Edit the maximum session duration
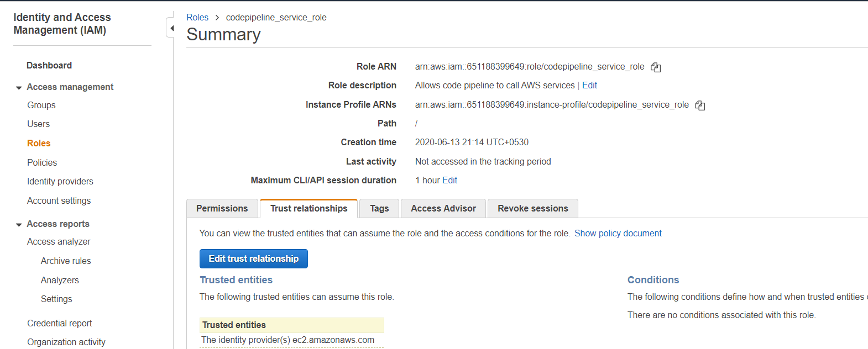The width and height of the screenshot is (868, 349). pos(449,180)
